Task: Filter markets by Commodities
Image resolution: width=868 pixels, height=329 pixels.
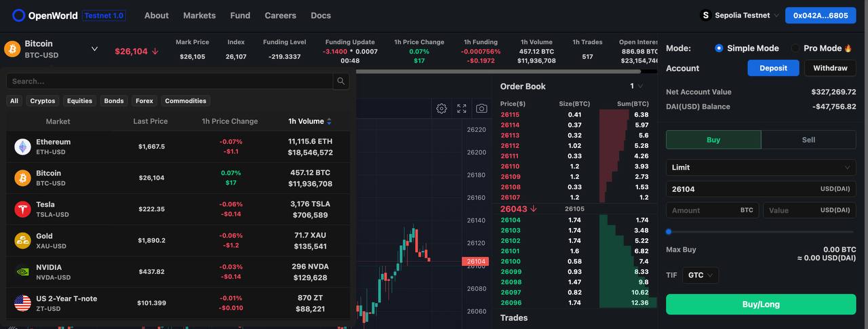Action: coord(185,101)
